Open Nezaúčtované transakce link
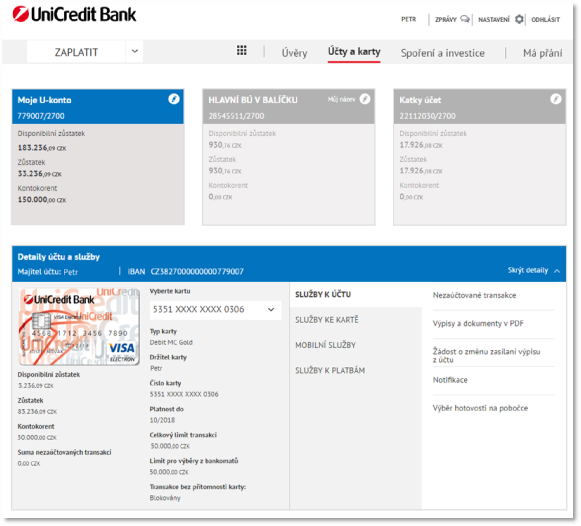The image size is (581, 526). point(474,295)
